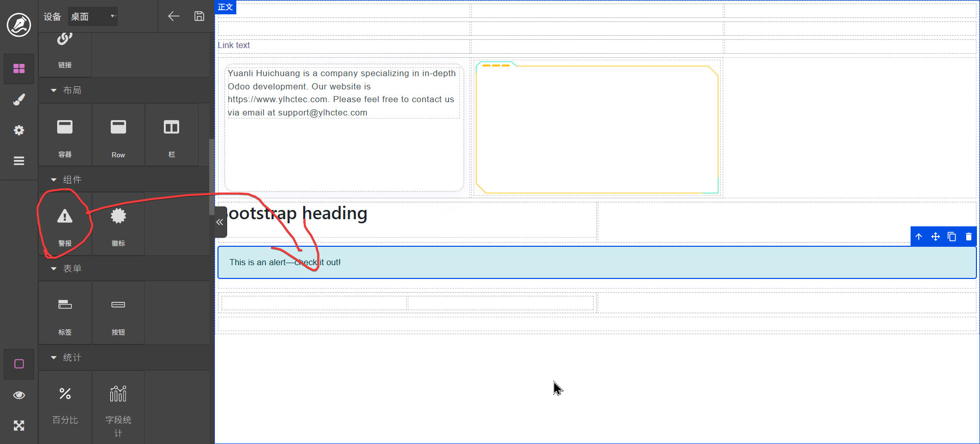Select the 警报 alert component block
Image resolution: width=980 pixels, height=444 pixels.
(x=65, y=225)
